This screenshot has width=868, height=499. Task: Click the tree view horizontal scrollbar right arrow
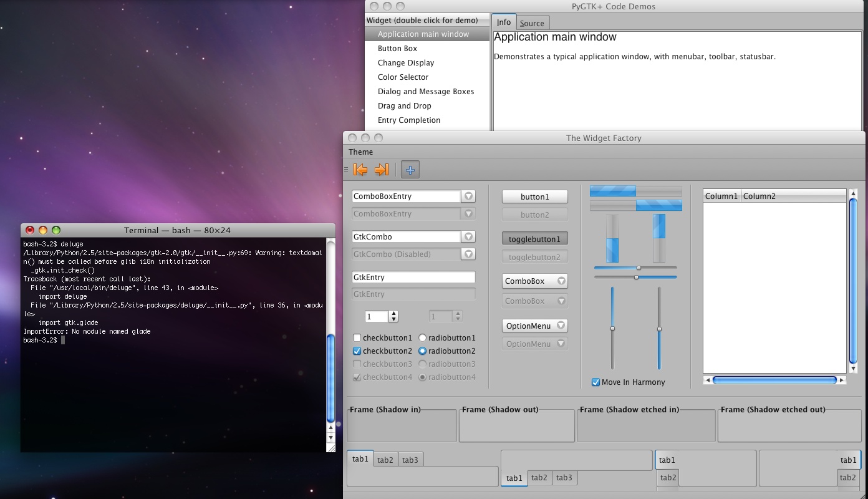(842, 380)
